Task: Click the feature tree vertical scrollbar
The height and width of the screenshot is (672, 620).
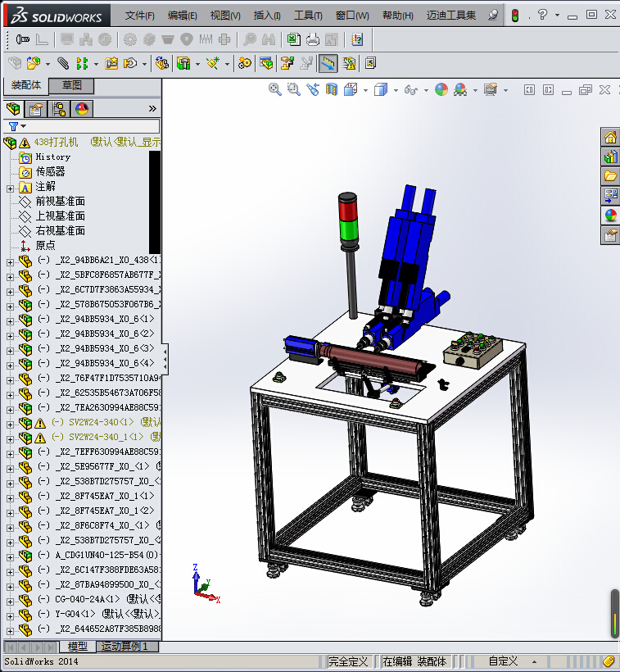Action: pyautogui.click(x=155, y=202)
